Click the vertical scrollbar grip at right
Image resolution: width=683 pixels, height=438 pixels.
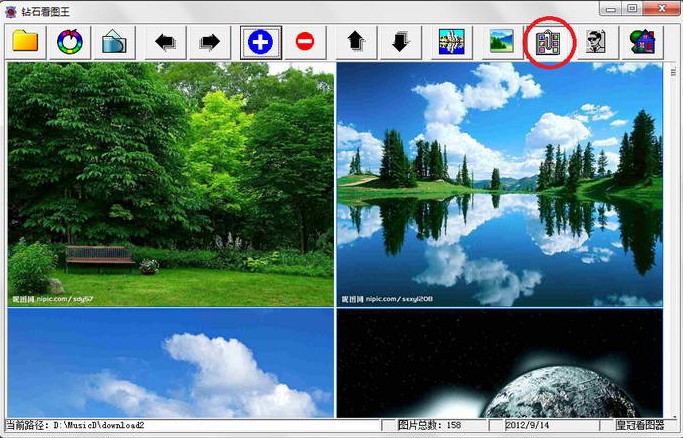pos(673,71)
